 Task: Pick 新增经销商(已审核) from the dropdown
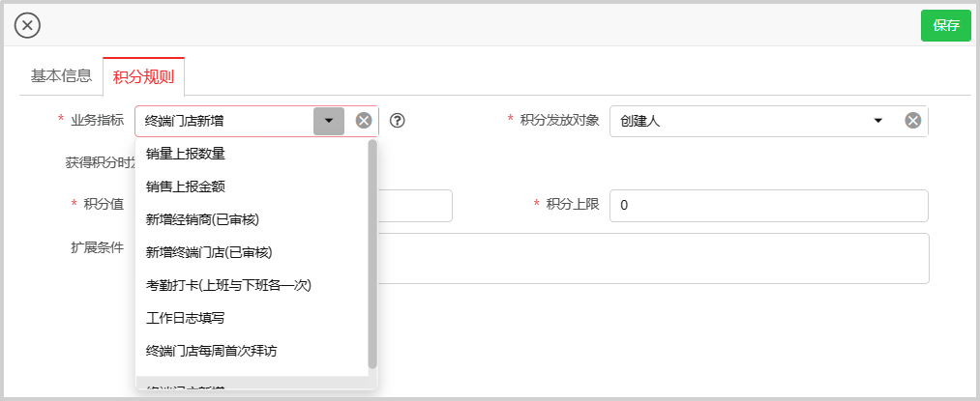point(203,219)
